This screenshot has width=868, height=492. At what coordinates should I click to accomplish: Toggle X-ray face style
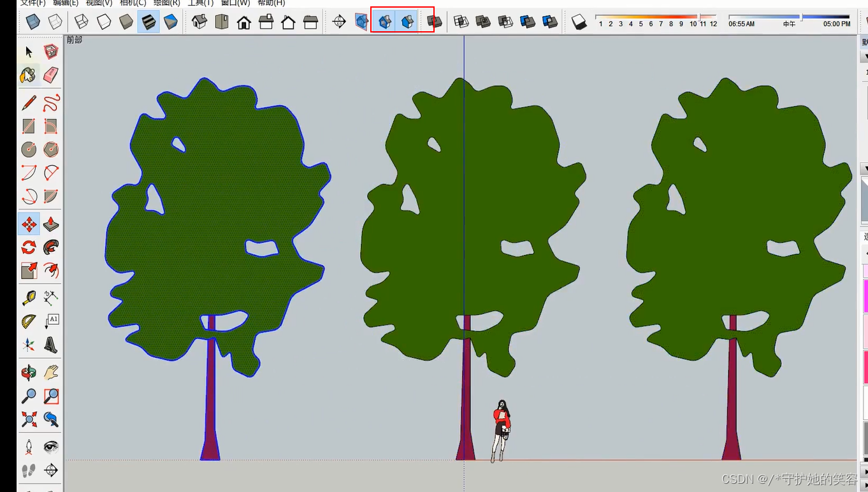[x=33, y=22]
